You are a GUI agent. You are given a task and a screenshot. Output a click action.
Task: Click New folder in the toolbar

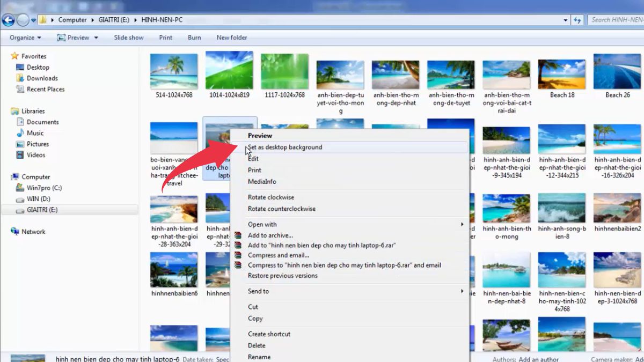click(x=232, y=38)
